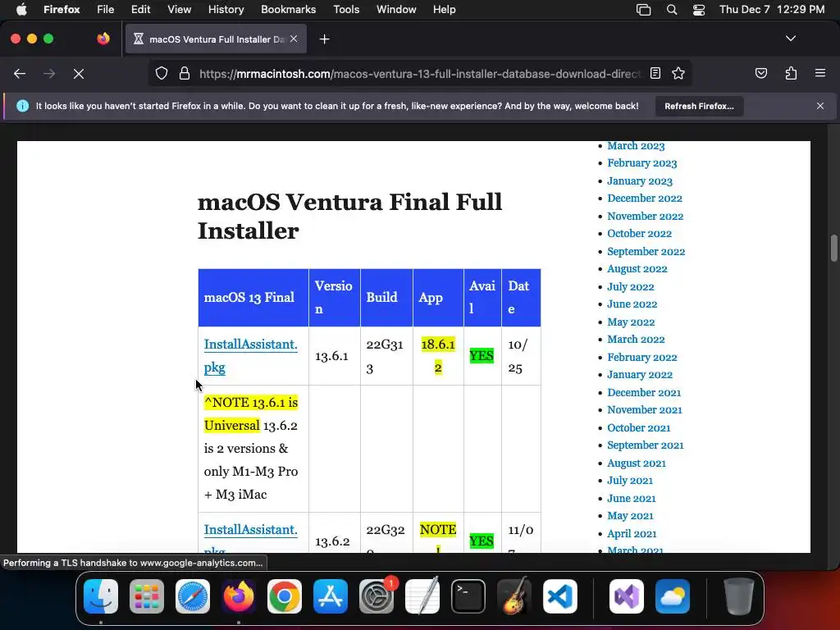The image size is (840, 630).
Task: Download InstallAssistant.pkg for version 13.6.1
Action: [x=250, y=356]
